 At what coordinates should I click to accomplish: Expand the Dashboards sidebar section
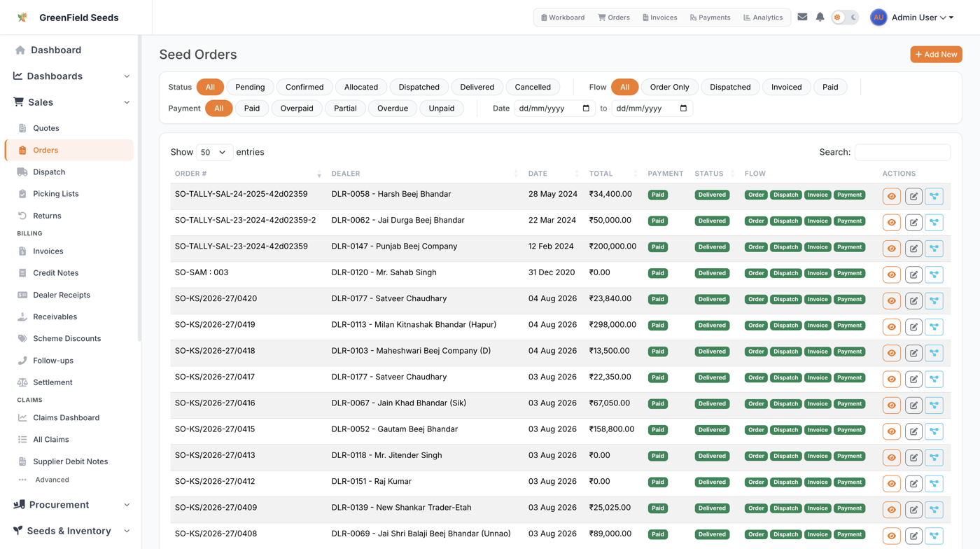(71, 76)
